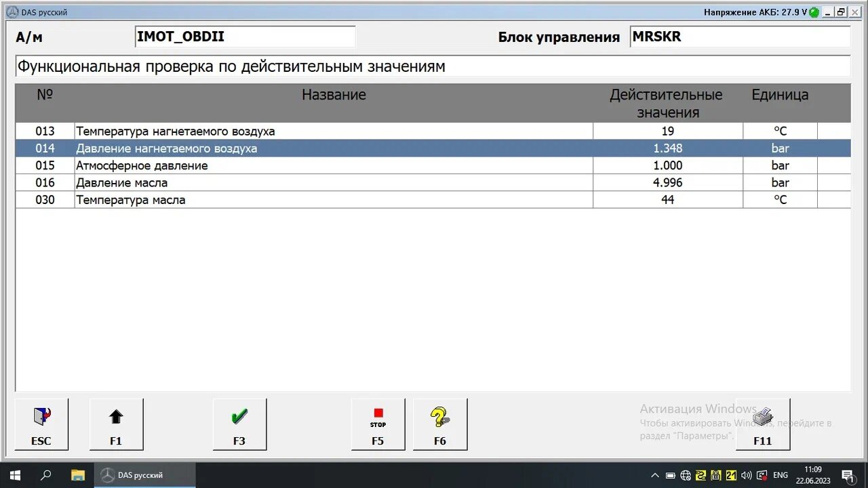Open help with F6 question mark

tap(440, 424)
